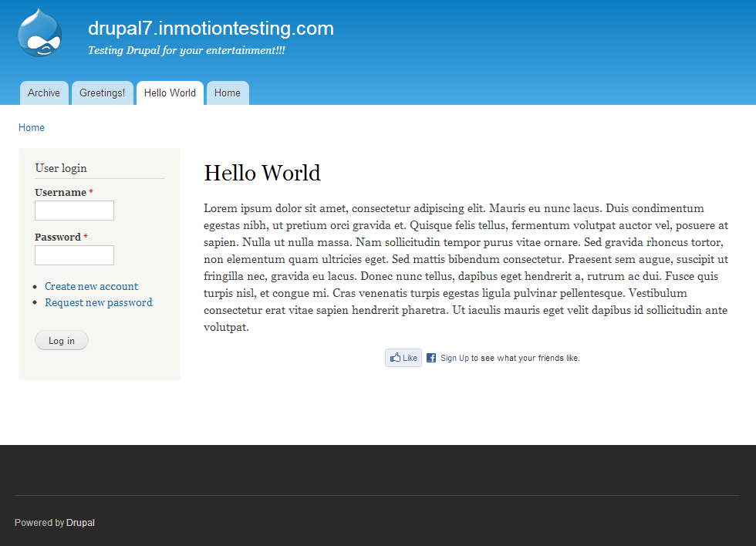Click the drupal7.inmotiontesting.com site name
756x546 pixels.
(211, 29)
